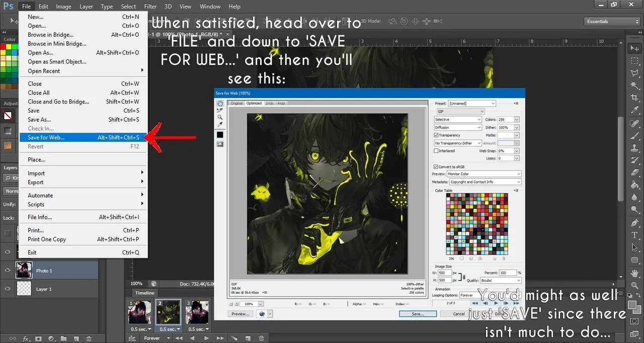Choose Zoom tool in Save for Web dialog
This screenshot has height=343, width=644.
point(220,117)
